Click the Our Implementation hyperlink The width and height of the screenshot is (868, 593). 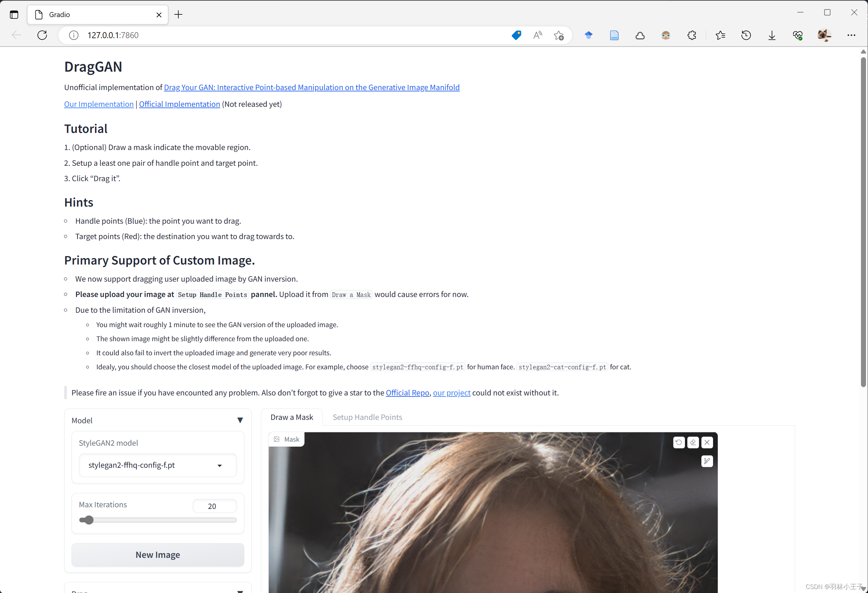pyautogui.click(x=98, y=104)
